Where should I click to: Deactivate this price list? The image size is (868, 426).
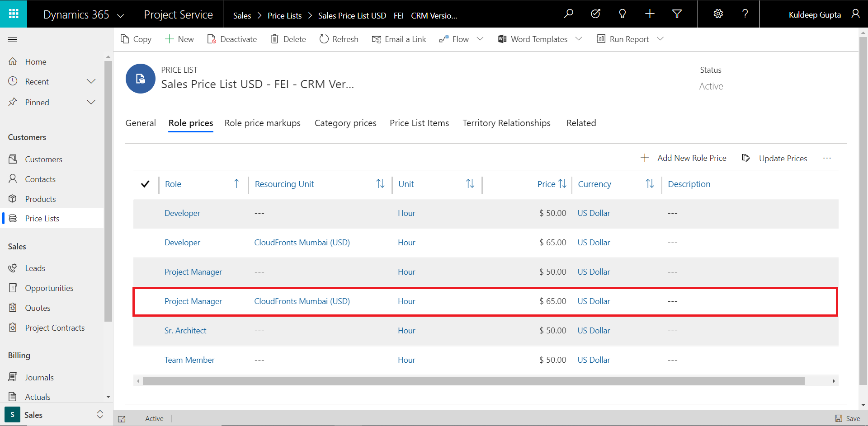coord(232,39)
